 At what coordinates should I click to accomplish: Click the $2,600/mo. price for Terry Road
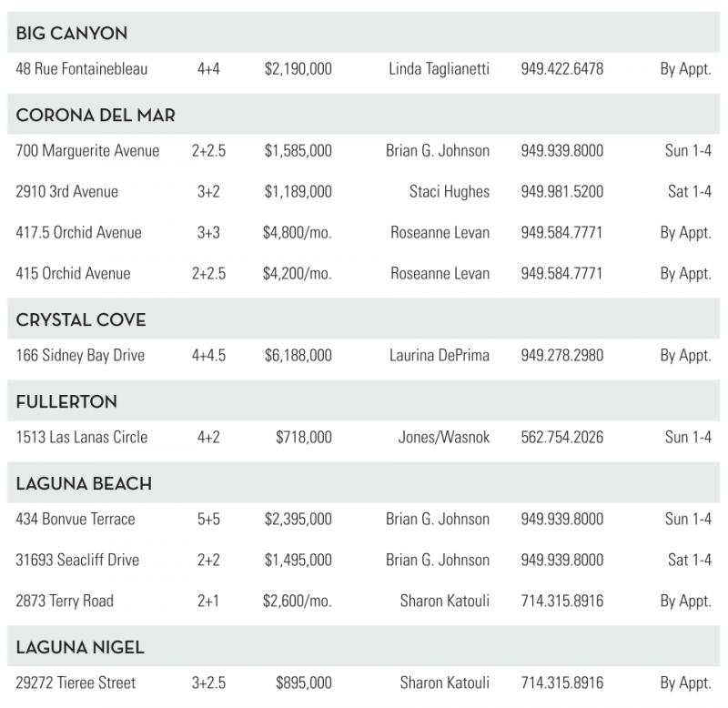[x=298, y=602]
